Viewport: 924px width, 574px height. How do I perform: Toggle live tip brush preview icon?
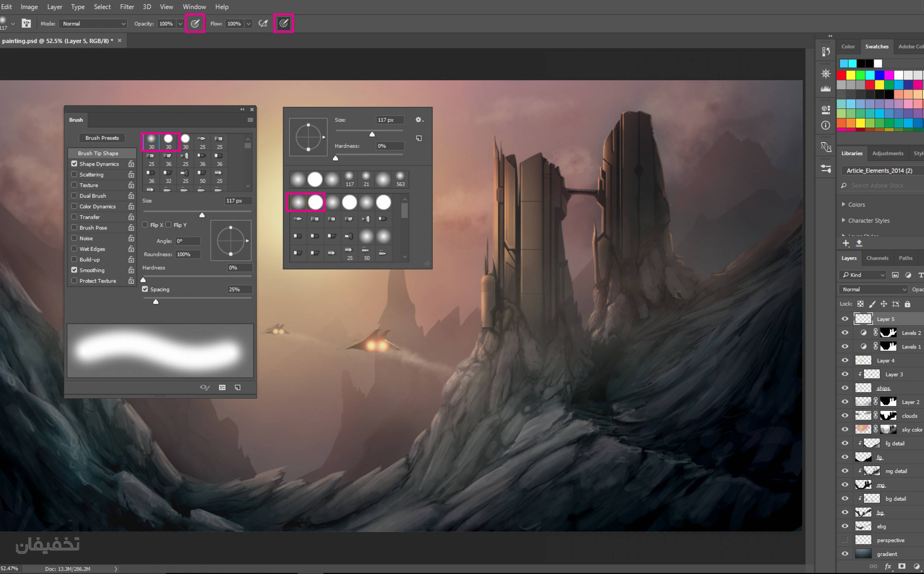205,387
